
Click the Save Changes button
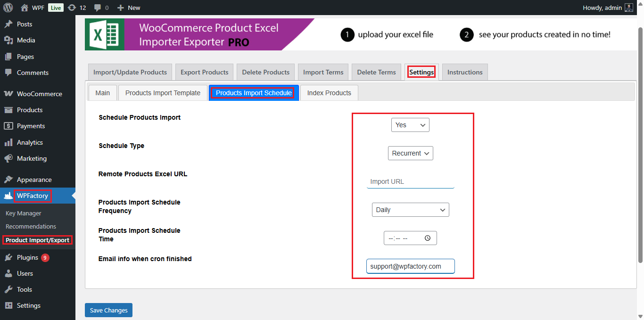(x=108, y=310)
